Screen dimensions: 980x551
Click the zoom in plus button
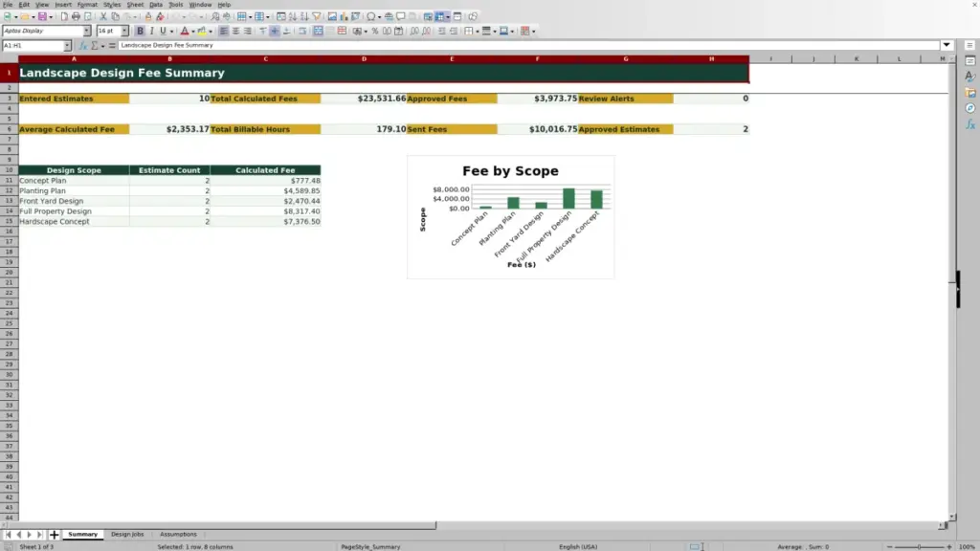pos(948,546)
